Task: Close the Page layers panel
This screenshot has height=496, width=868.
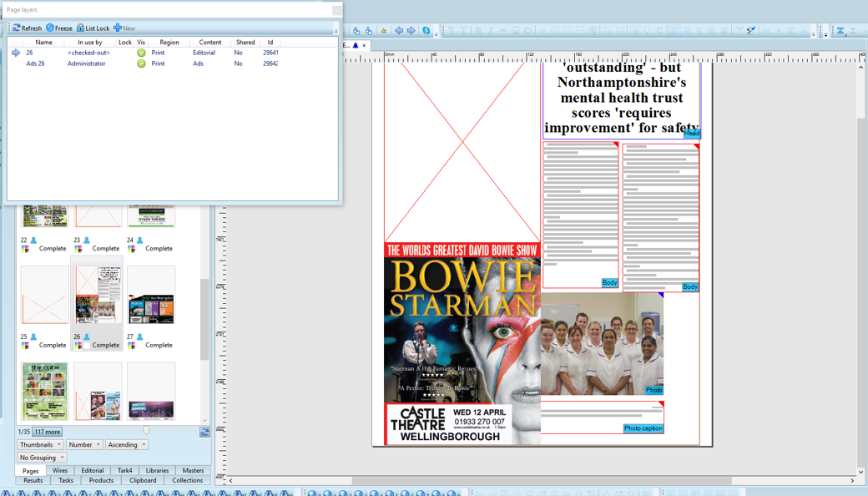Action: 336,10
